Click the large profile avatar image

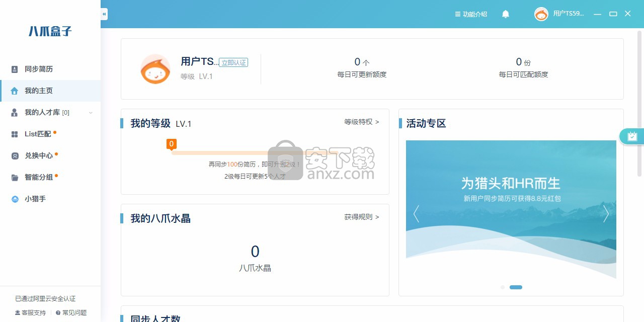point(155,69)
